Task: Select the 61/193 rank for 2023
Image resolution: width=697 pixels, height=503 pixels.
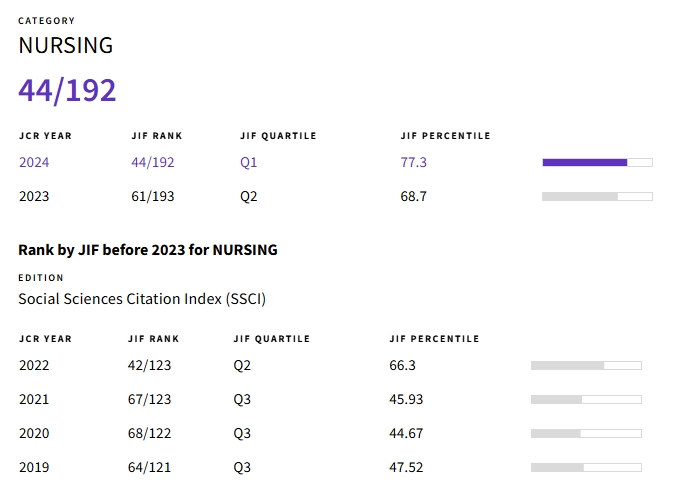Action: pyautogui.click(x=153, y=196)
